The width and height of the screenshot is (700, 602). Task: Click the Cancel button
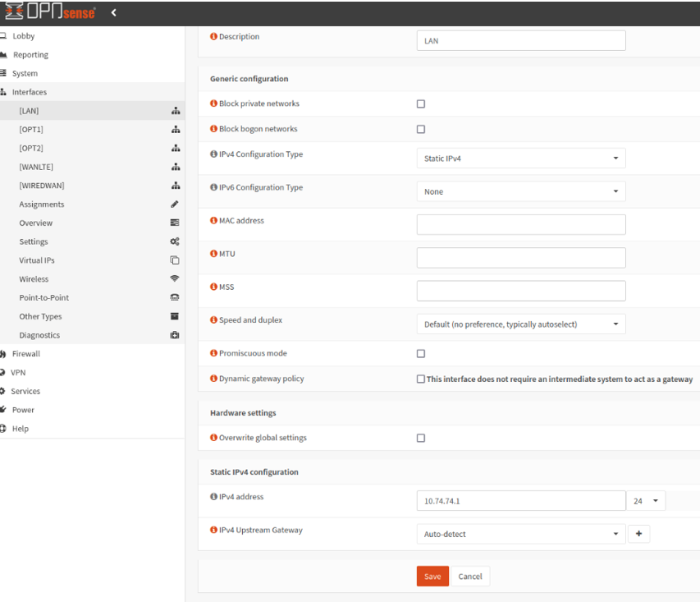point(470,577)
